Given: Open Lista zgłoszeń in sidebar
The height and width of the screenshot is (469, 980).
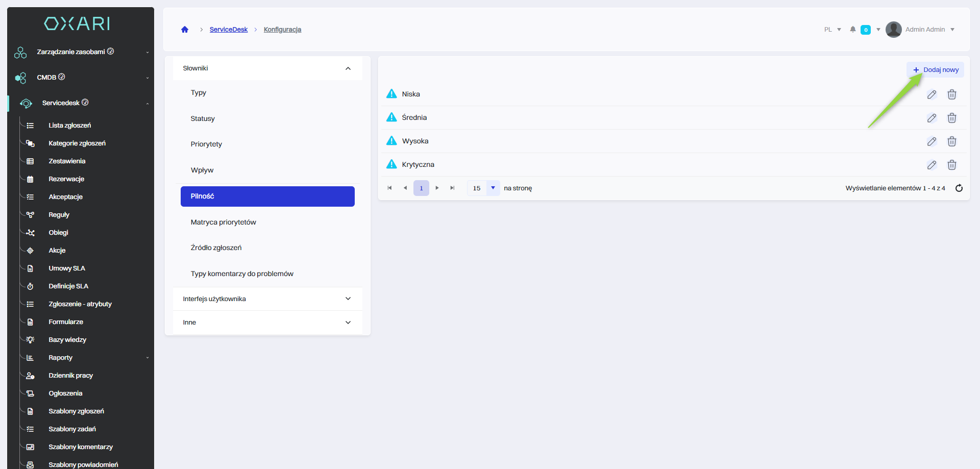Looking at the screenshot, I should pyautogui.click(x=69, y=126).
